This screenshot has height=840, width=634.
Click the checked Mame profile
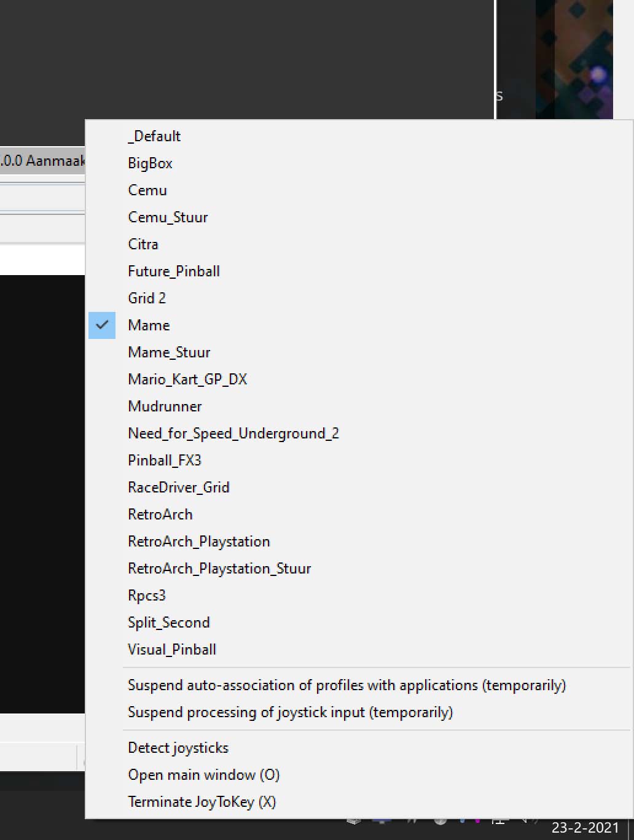pyautogui.click(x=359, y=325)
